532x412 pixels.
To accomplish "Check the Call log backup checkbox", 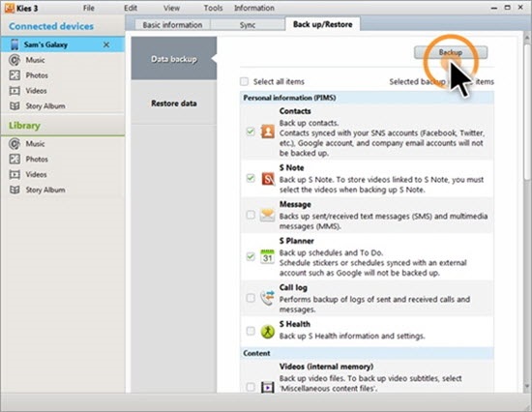I will [x=251, y=298].
